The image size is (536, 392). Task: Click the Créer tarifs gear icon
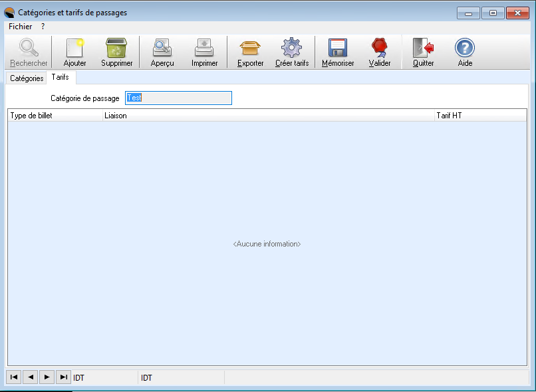291,52
